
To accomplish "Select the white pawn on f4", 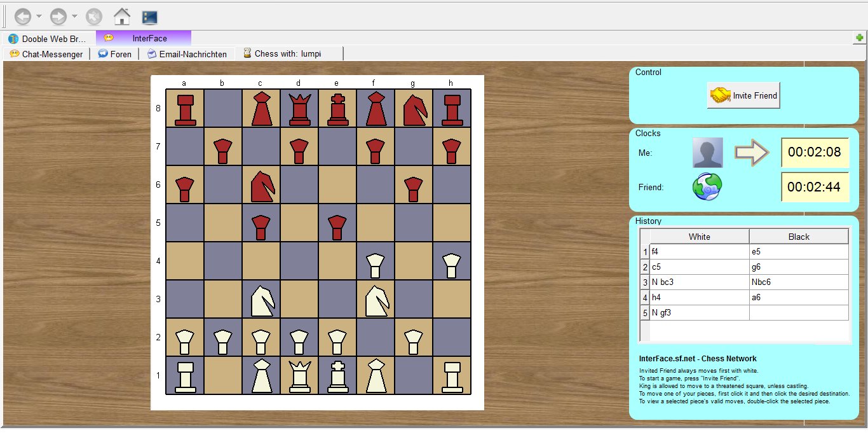I will (376, 266).
